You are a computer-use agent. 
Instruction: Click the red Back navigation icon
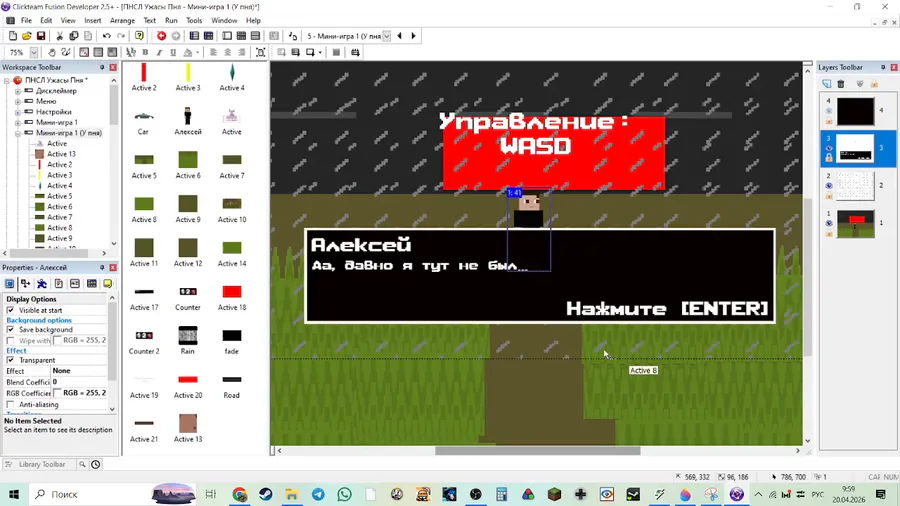162,36
